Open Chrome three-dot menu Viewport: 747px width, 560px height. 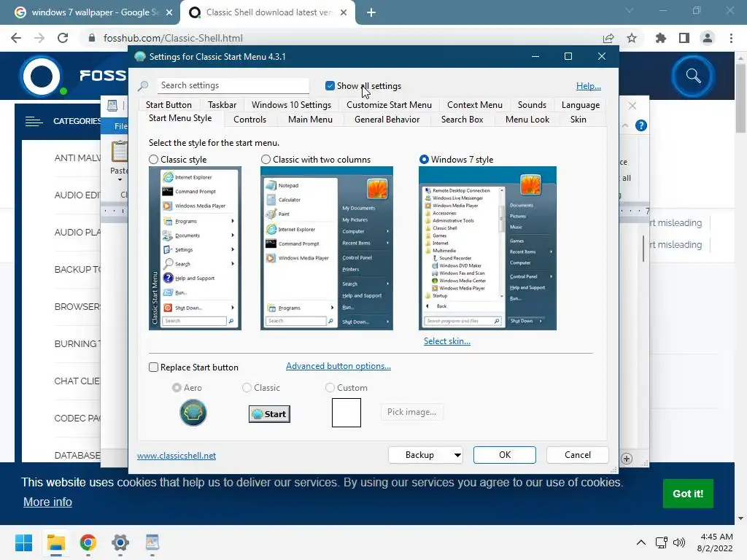pyautogui.click(x=731, y=38)
